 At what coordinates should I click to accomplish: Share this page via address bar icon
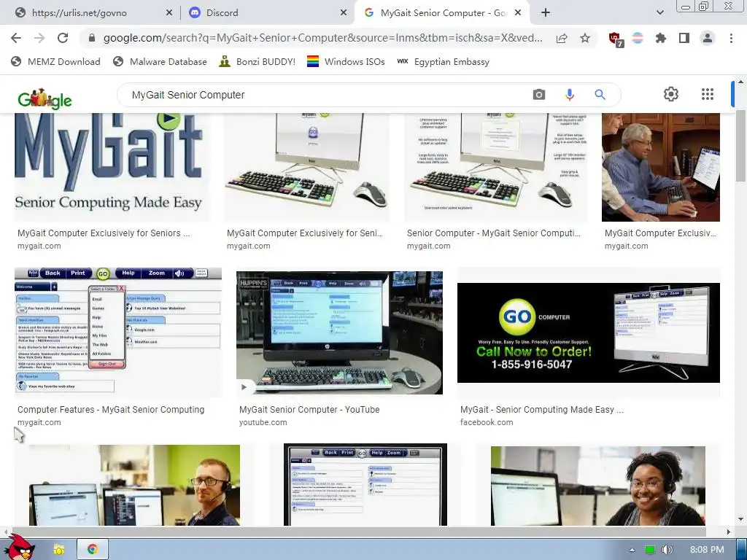[562, 38]
